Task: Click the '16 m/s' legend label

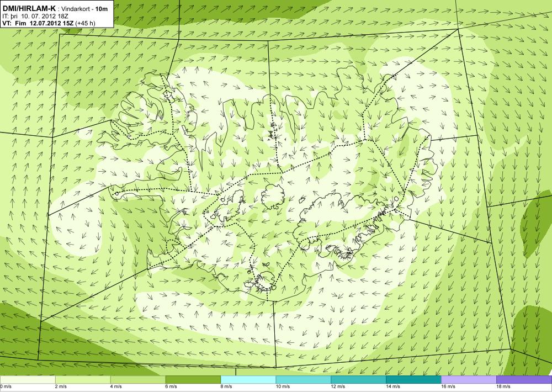Action: pyautogui.click(x=448, y=386)
